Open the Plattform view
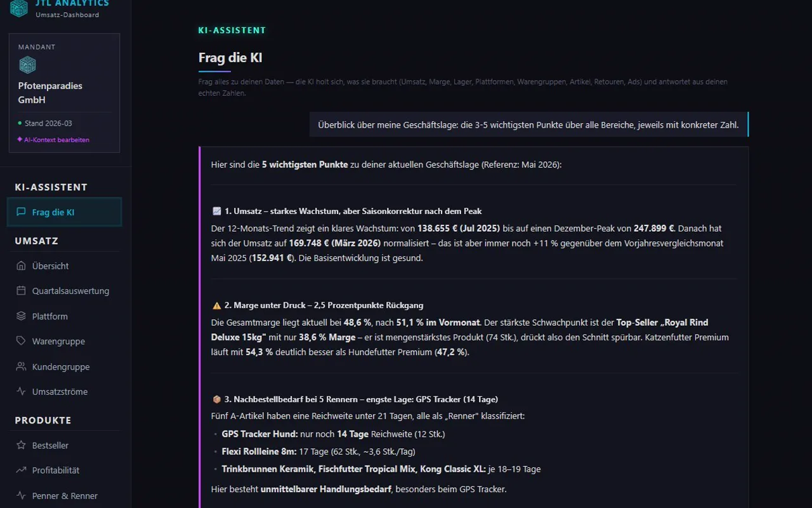 (x=64, y=316)
